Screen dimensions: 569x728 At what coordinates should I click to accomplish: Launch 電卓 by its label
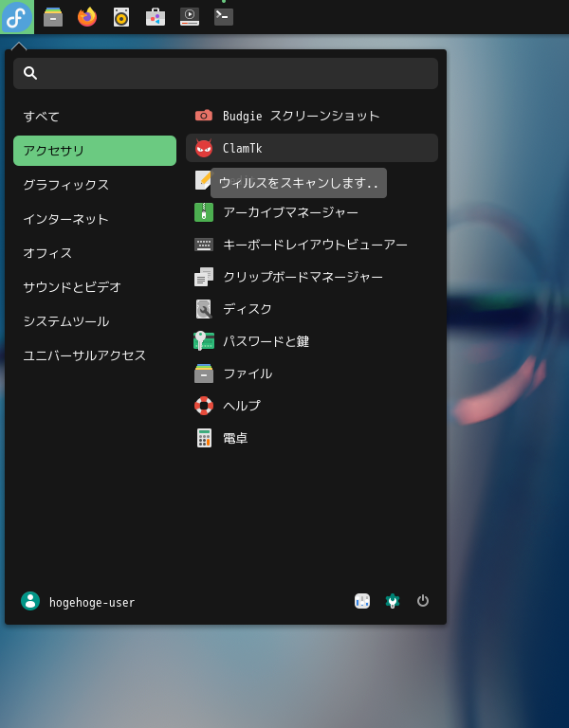[235, 438]
